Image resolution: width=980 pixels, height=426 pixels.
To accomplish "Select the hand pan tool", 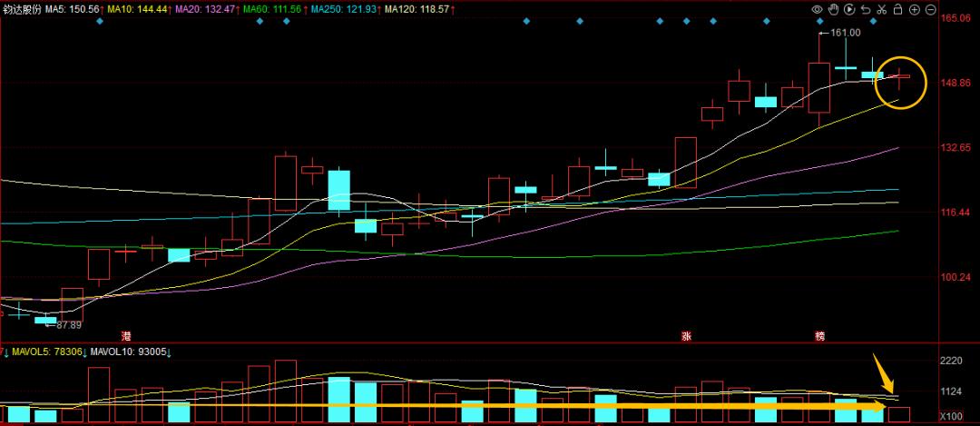I will (833, 9).
